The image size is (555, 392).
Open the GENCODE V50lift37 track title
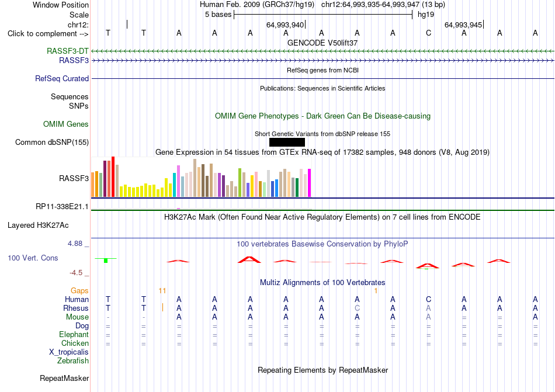pos(322,43)
